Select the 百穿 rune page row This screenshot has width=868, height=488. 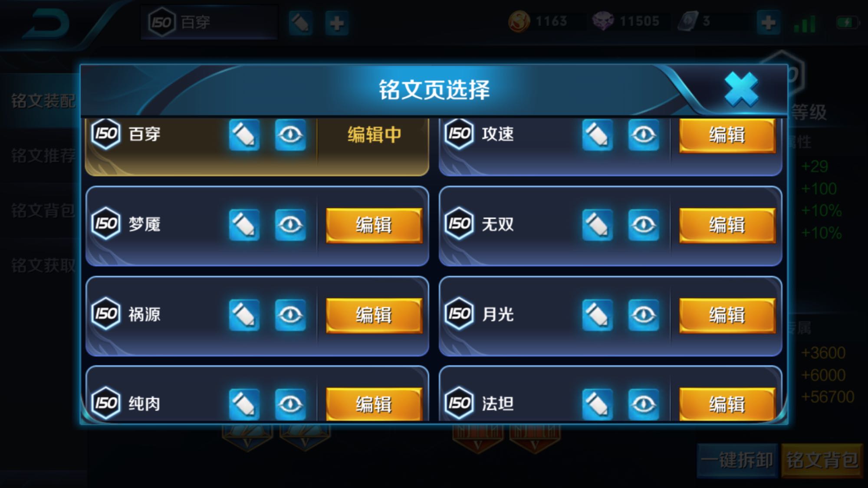pos(257,146)
